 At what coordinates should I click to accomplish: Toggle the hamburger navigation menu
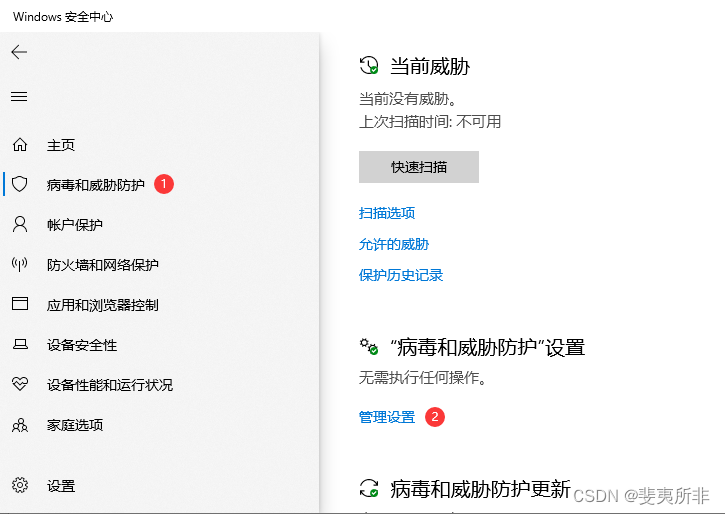pos(19,96)
